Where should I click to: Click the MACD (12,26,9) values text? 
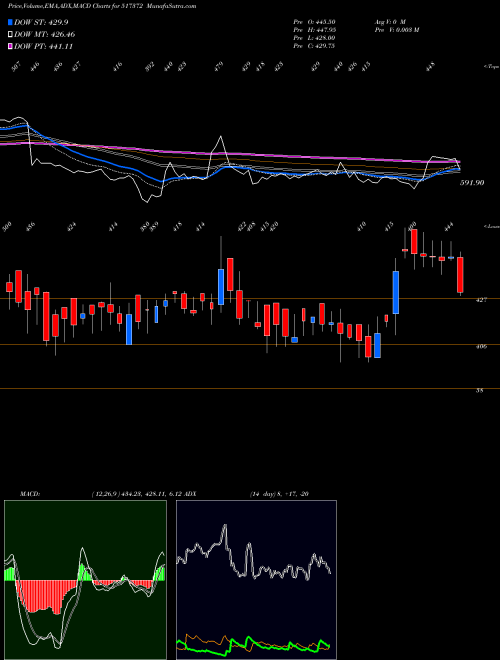135,494
